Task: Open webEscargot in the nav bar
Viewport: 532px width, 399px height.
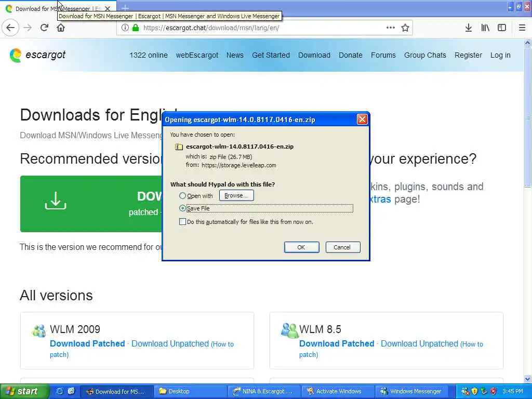Action: click(197, 55)
